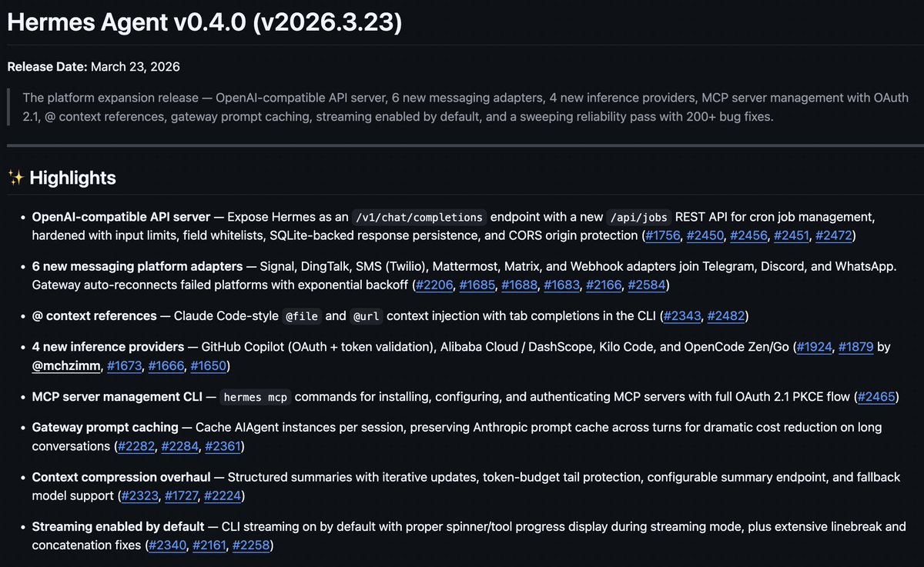Open pull request link #2206
This screenshot has width=924, height=567.
click(x=435, y=285)
